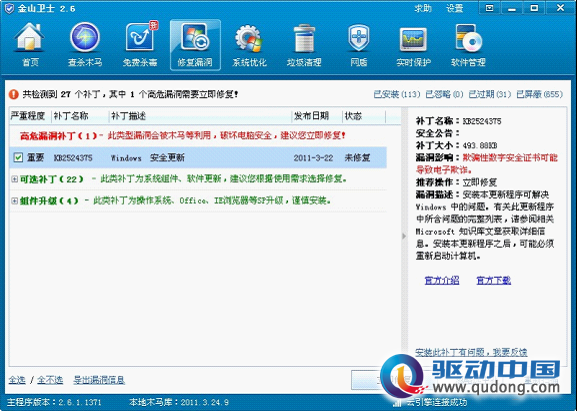Screen dimensions: 577x411
Task: Click the 未修复 status cell
Action: point(357,158)
